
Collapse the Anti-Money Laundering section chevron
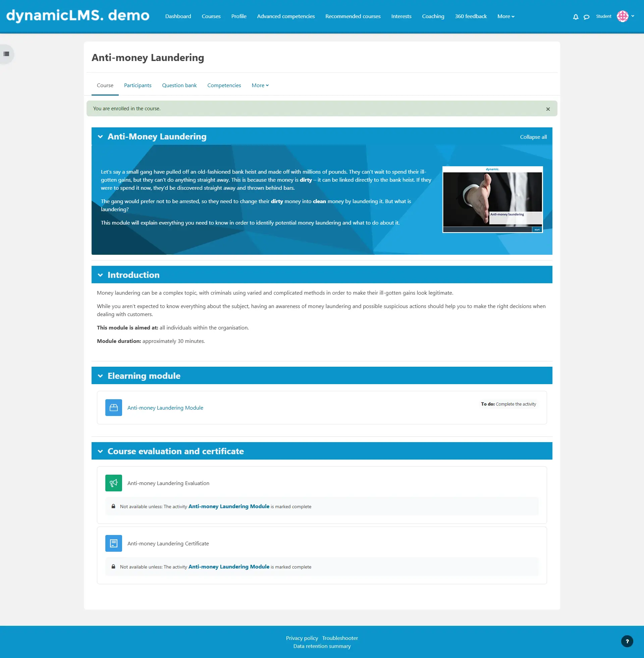[100, 136]
